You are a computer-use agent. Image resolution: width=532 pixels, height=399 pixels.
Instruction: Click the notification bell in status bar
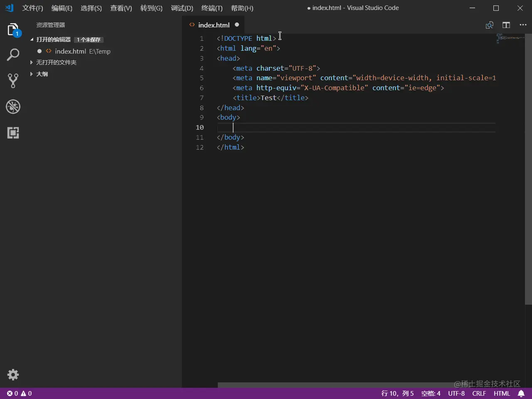[521, 393]
